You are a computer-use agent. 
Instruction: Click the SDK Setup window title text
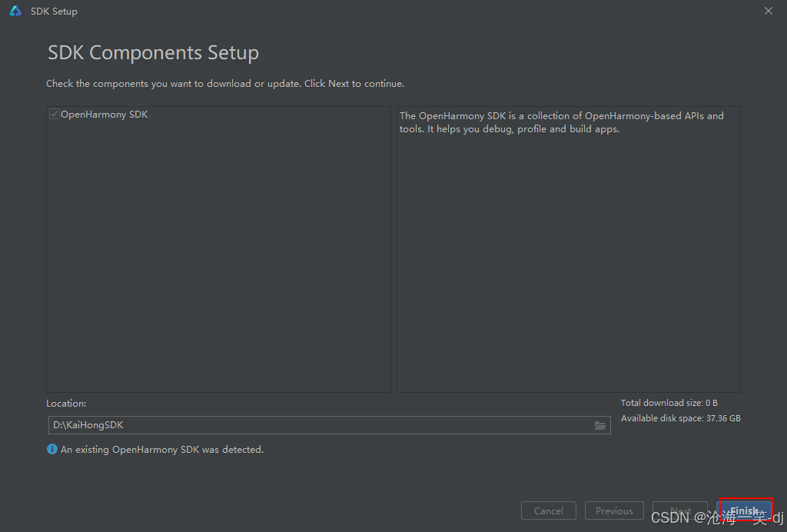(55, 11)
